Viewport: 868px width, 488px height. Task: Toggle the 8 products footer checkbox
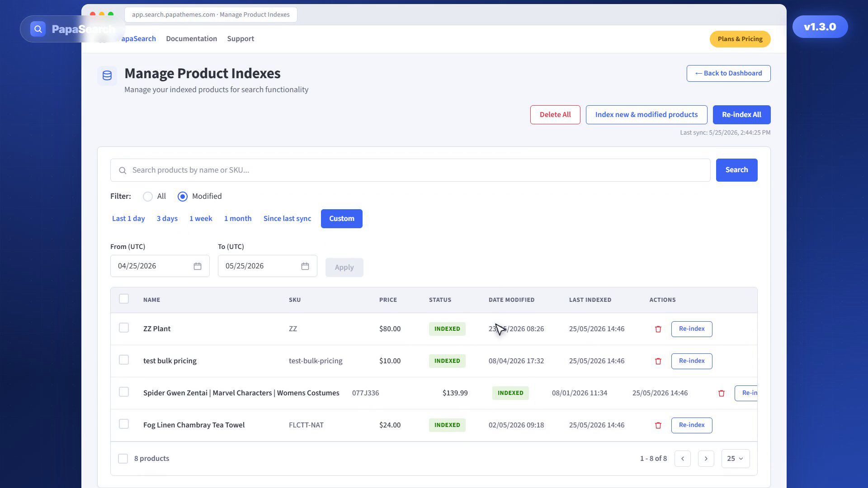tap(123, 459)
